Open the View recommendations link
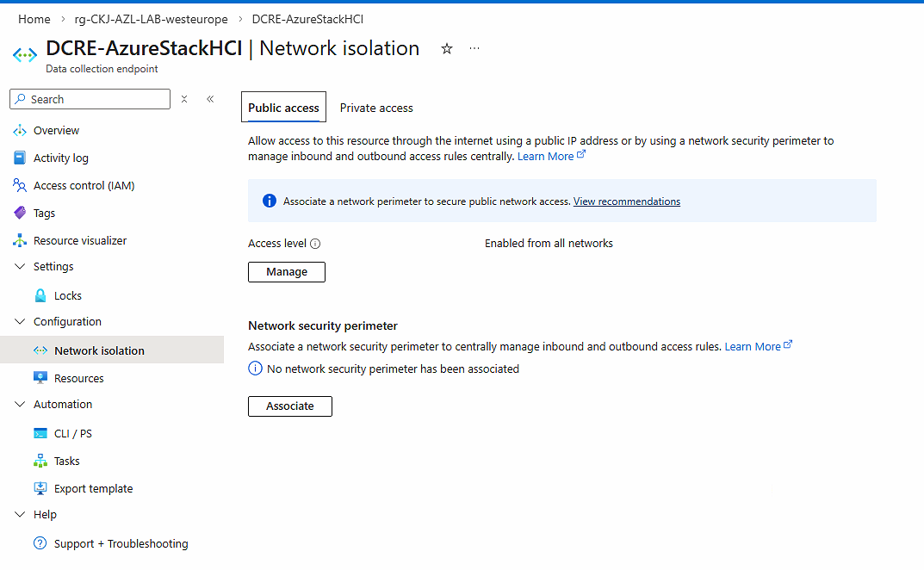 [x=626, y=201]
